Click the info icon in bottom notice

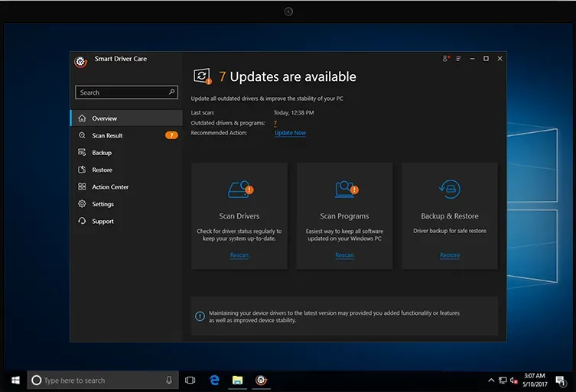200,316
